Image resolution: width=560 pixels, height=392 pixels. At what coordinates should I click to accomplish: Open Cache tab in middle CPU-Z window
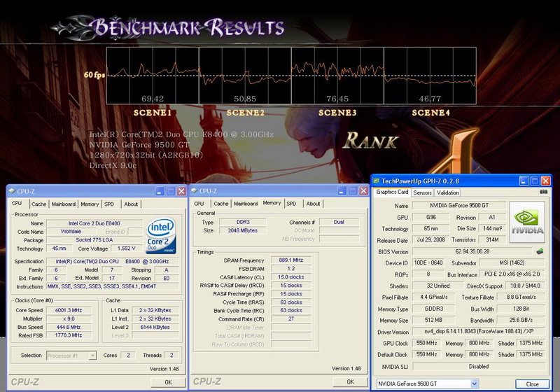point(221,204)
